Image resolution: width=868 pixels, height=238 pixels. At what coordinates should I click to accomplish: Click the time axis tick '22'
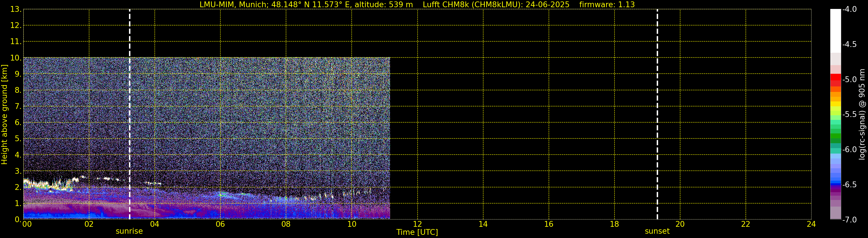[x=746, y=224]
